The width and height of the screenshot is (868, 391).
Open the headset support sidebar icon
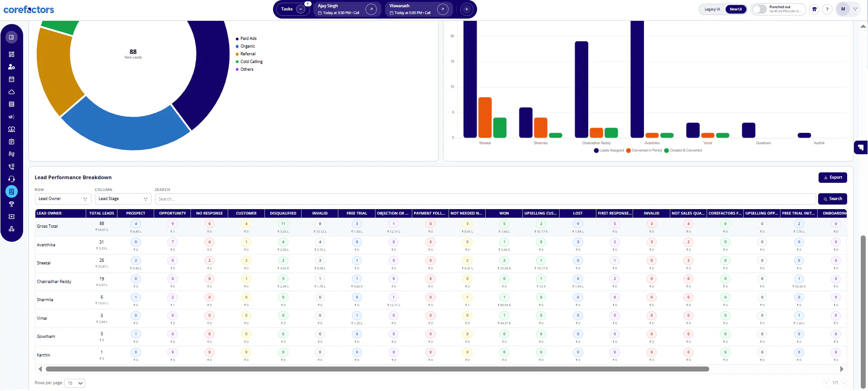(11, 179)
